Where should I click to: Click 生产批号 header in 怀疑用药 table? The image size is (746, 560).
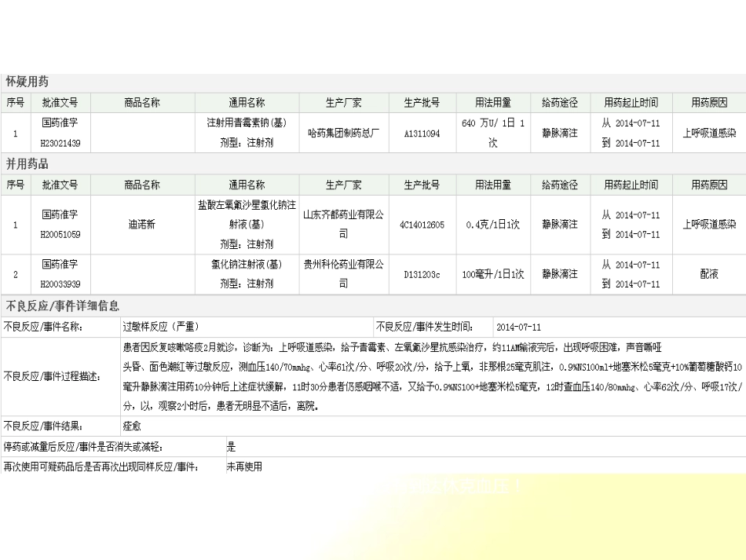[x=422, y=103]
